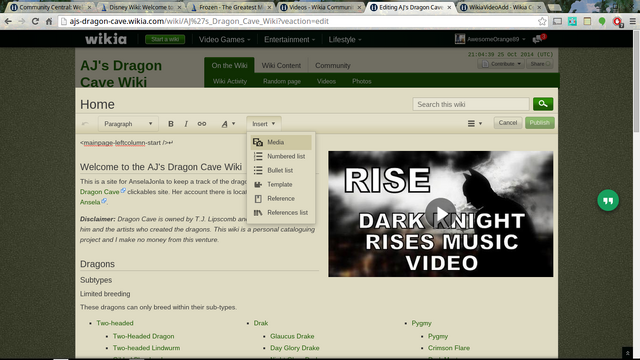Bookmark this page with the star
The height and width of the screenshot is (360, 640).
click(542, 21)
